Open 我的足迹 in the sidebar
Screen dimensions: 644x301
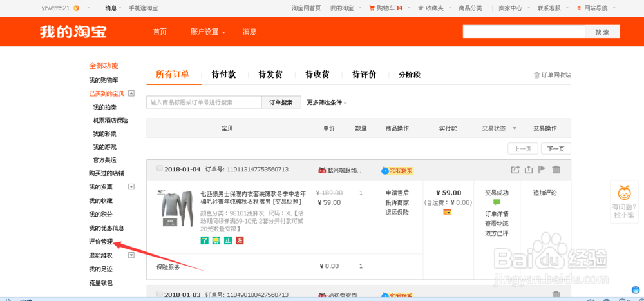pyautogui.click(x=100, y=269)
